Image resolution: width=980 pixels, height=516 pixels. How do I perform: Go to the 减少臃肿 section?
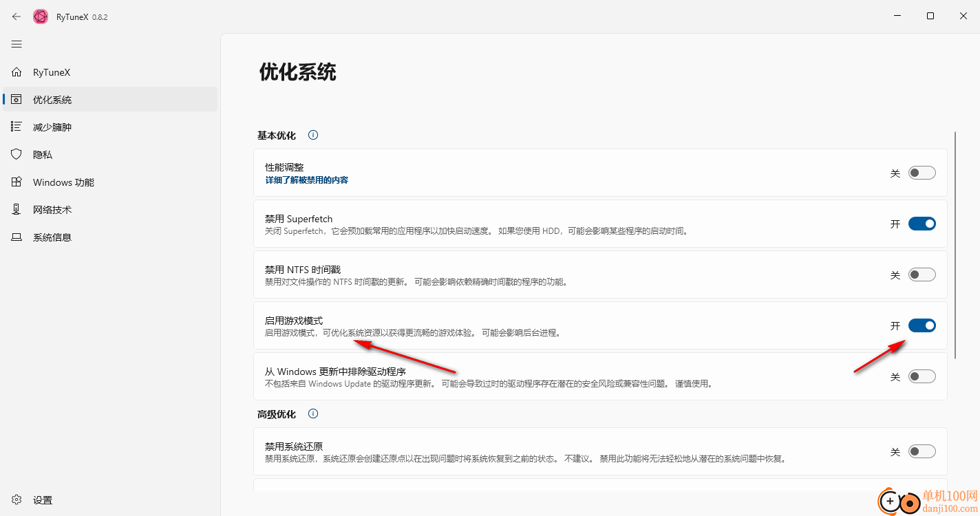110,127
